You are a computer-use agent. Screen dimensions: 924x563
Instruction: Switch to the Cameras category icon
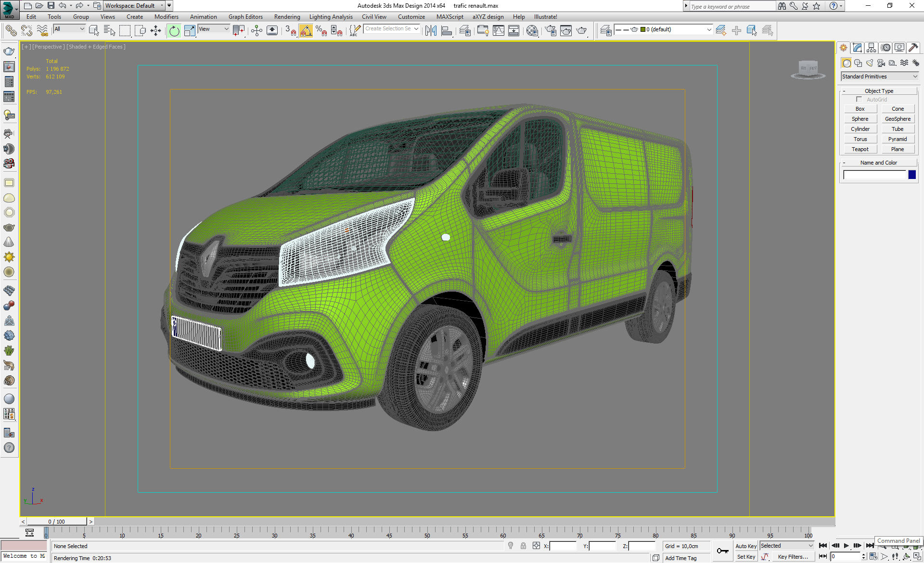click(x=881, y=63)
